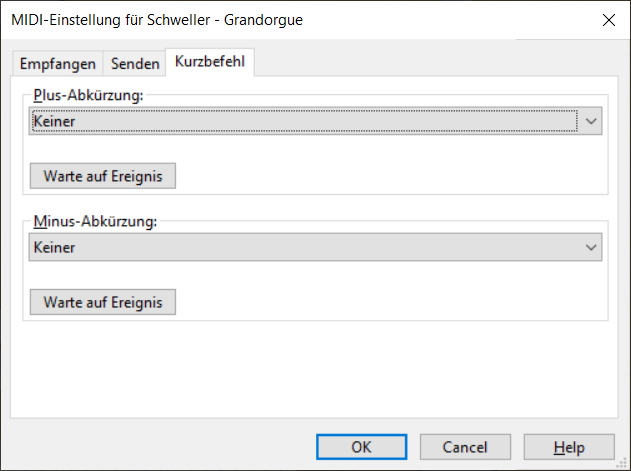Confirm settings with the OK button
The width and height of the screenshot is (631, 471).
pos(362,447)
